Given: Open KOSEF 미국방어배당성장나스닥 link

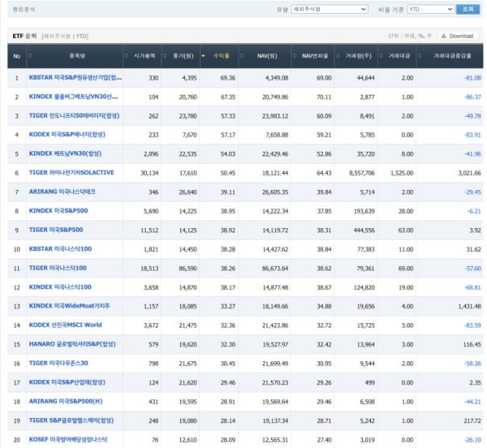Looking at the screenshot, I should pyautogui.click(x=68, y=440).
